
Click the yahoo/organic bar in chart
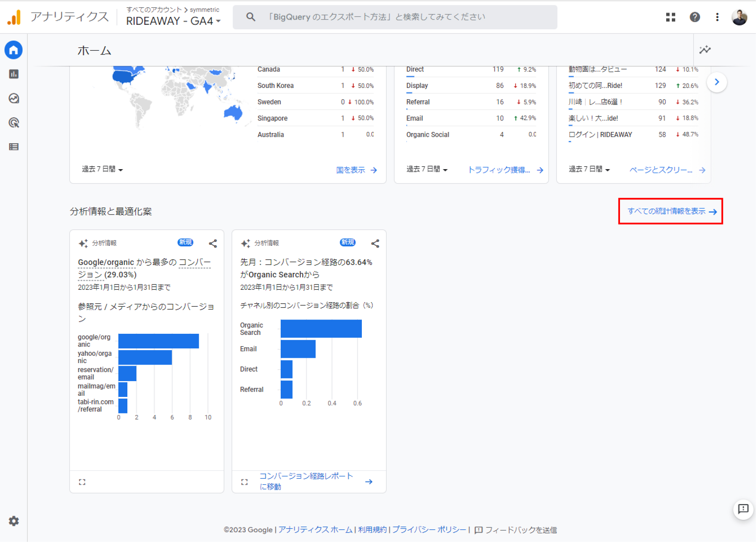pos(145,357)
